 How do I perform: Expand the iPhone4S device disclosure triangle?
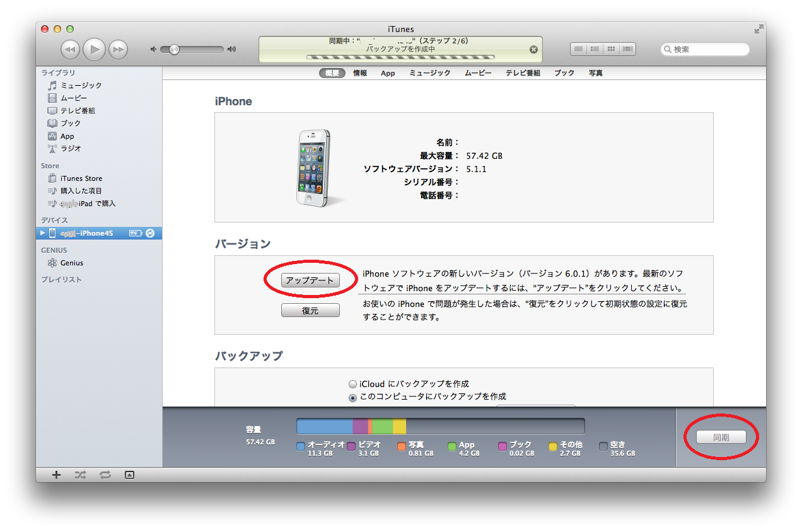(43, 233)
